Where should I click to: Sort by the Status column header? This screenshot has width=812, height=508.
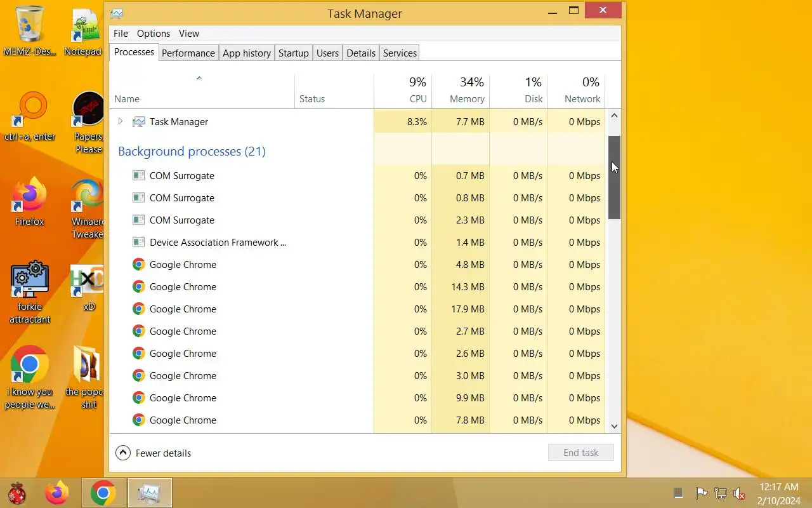[334, 90]
